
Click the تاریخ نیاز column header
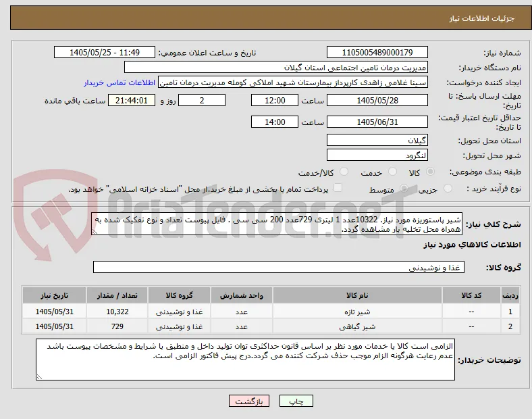click(54, 295)
